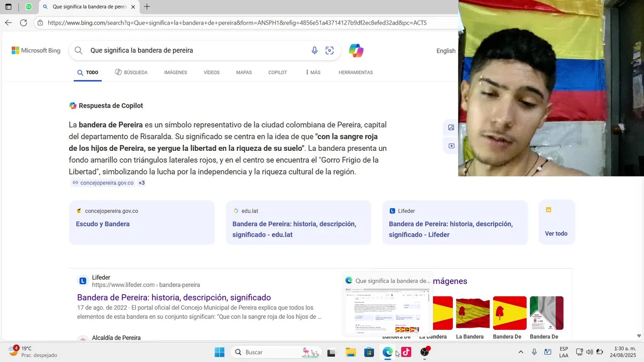The width and height of the screenshot is (644, 362).
Task: View site information lock icon
Action: (x=40, y=23)
